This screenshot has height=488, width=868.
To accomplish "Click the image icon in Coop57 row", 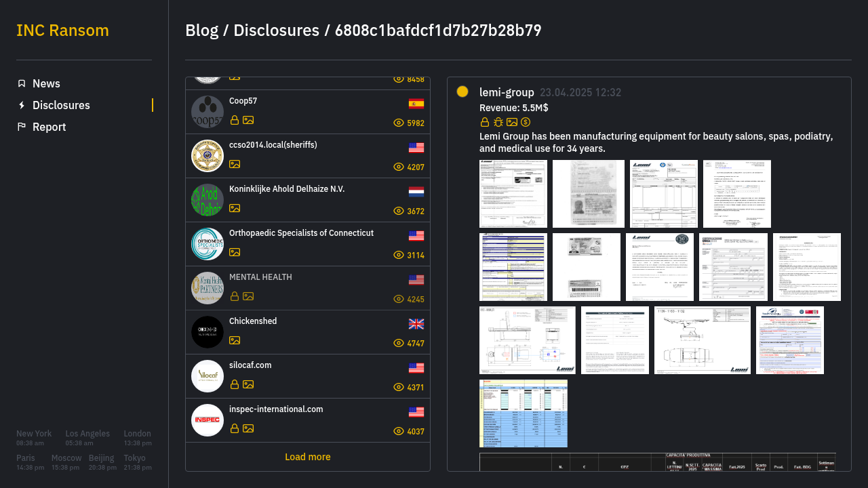I will tap(248, 120).
